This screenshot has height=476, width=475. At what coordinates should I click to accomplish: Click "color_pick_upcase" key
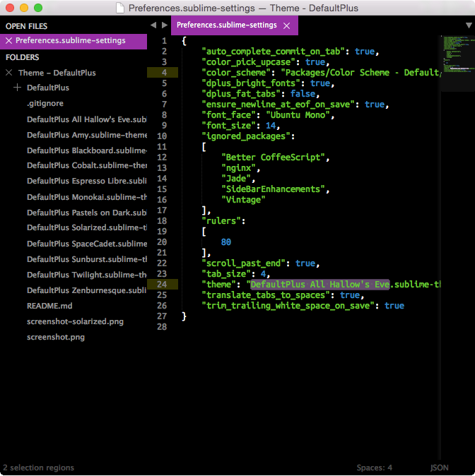[x=249, y=62]
